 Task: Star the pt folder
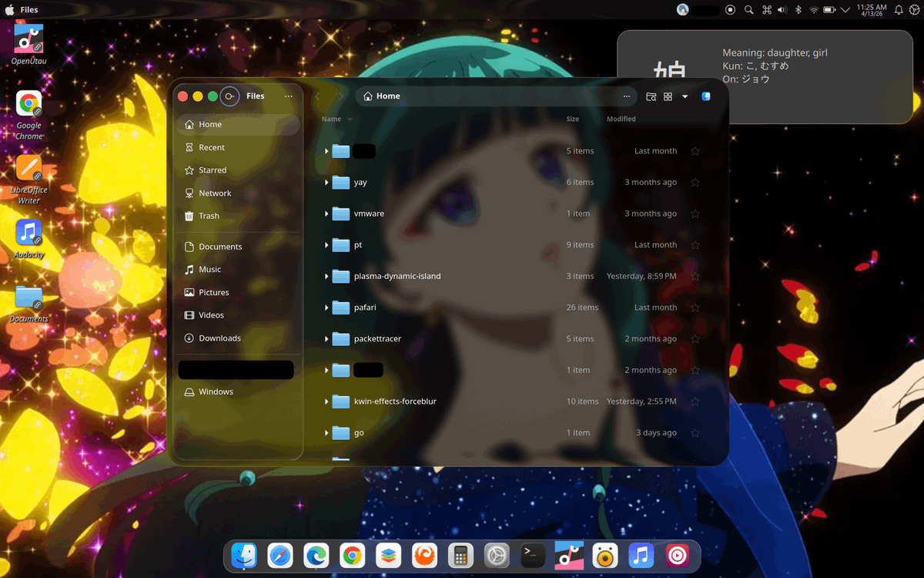pos(695,245)
